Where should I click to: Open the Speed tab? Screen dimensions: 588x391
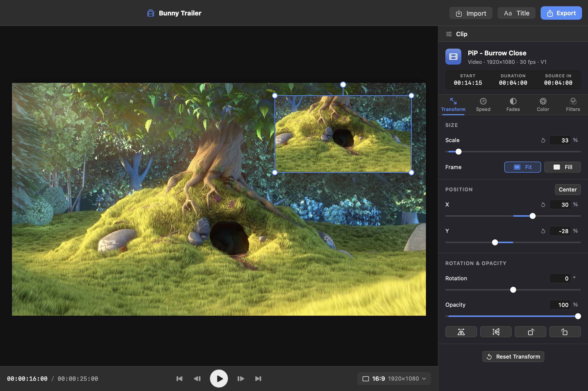click(483, 105)
